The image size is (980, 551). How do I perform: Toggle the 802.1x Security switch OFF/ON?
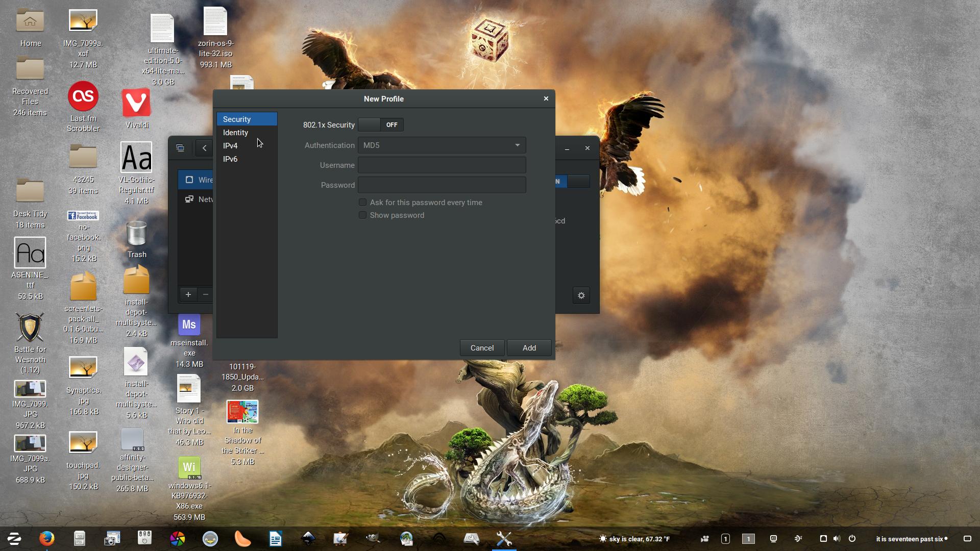(380, 124)
